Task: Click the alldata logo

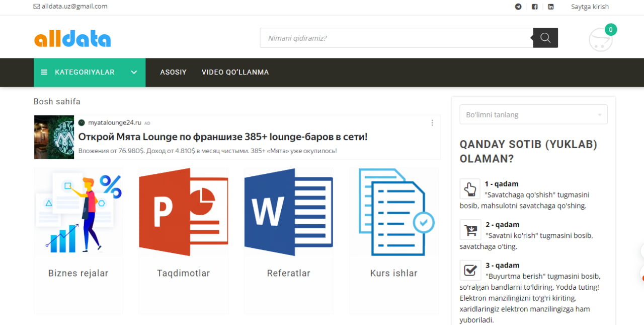Action: (x=72, y=39)
